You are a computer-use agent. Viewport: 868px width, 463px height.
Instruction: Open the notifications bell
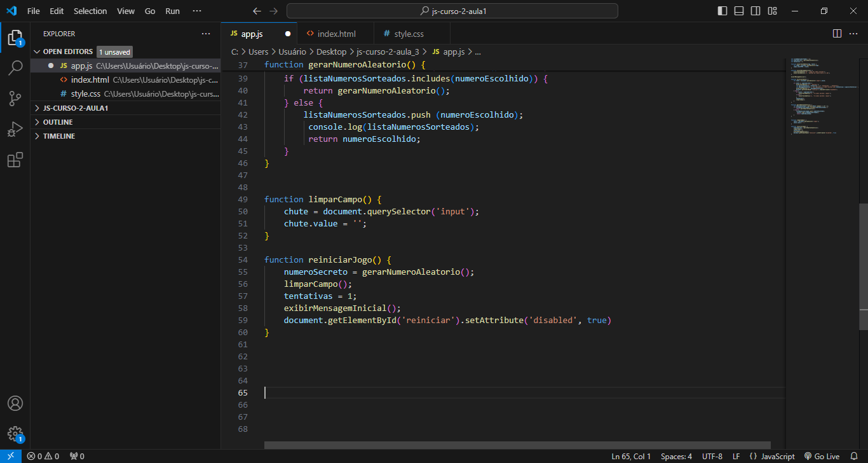(854, 456)
